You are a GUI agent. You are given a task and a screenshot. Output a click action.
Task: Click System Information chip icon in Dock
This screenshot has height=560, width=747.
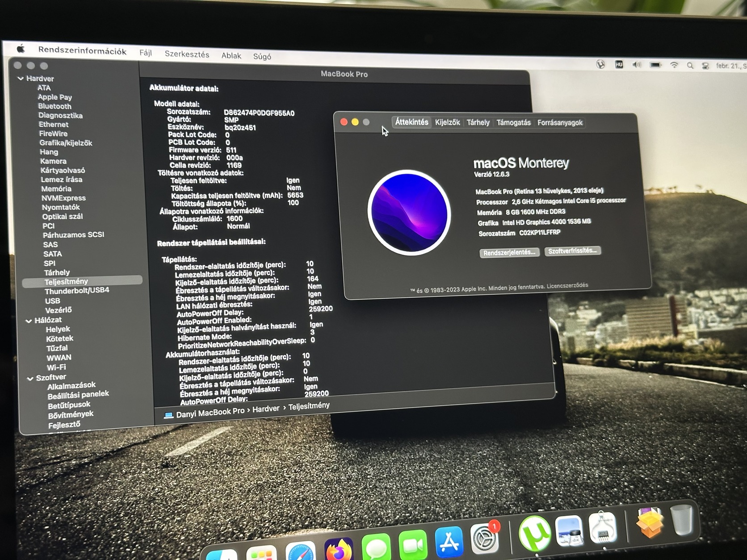602,527
